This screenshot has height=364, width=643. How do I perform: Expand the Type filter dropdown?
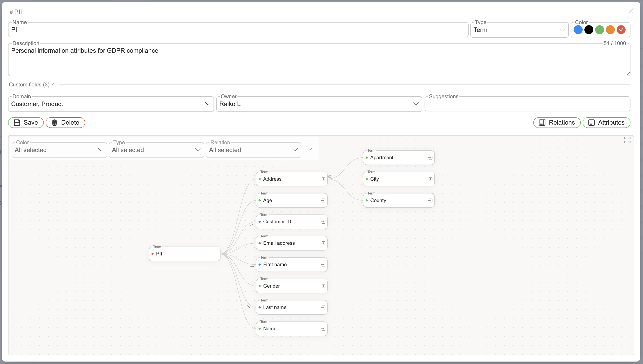(x=198, y=150)
